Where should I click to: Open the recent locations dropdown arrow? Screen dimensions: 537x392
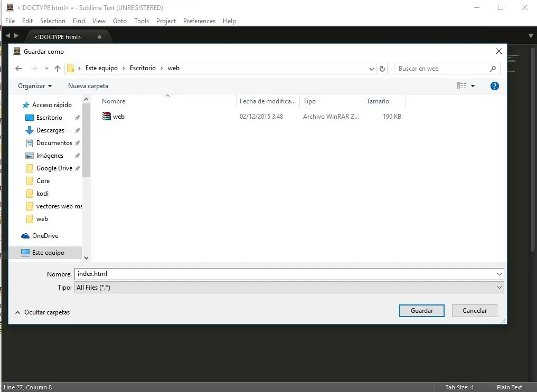tap(46, 69)
